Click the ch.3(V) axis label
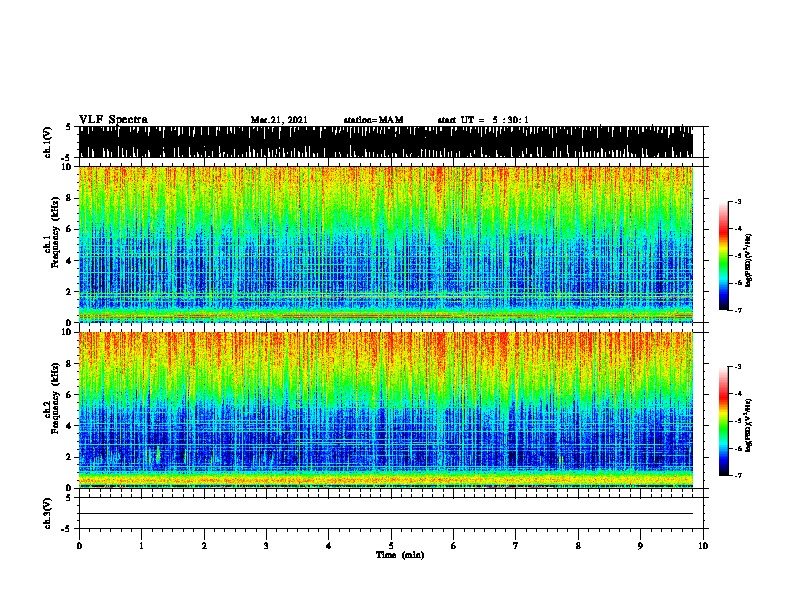 (x=48, y=513)
